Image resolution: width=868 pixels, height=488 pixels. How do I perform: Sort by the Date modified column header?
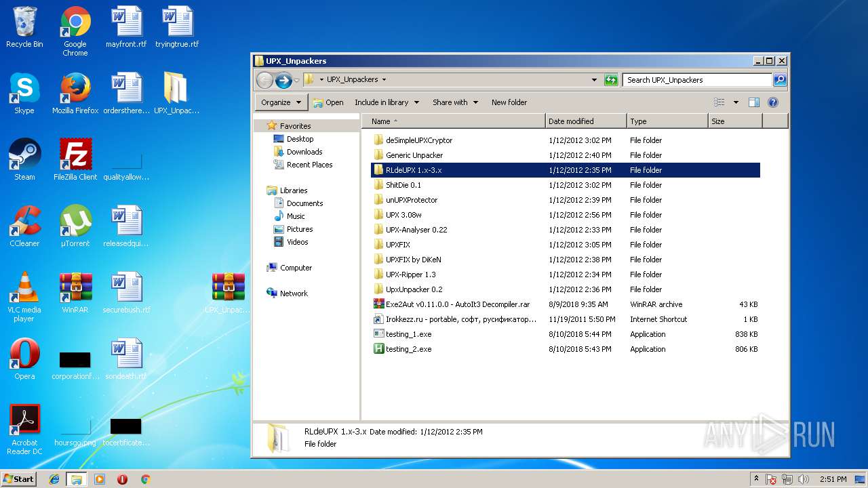[586, 121]
